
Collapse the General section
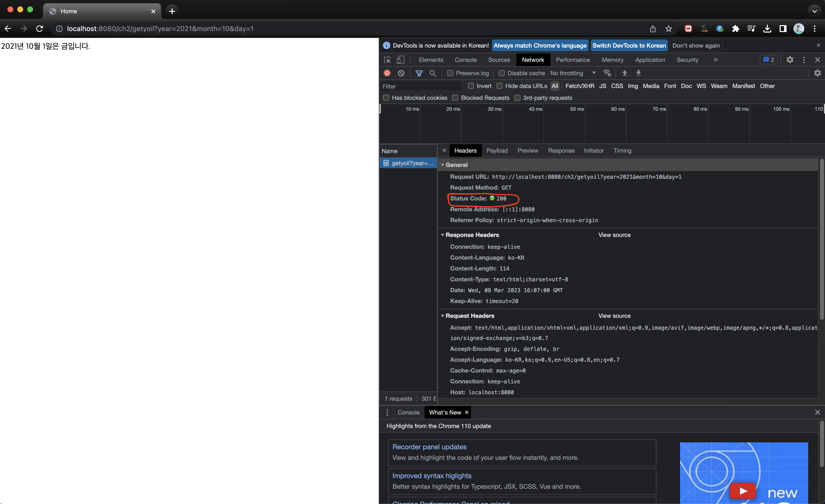[443, 165]
